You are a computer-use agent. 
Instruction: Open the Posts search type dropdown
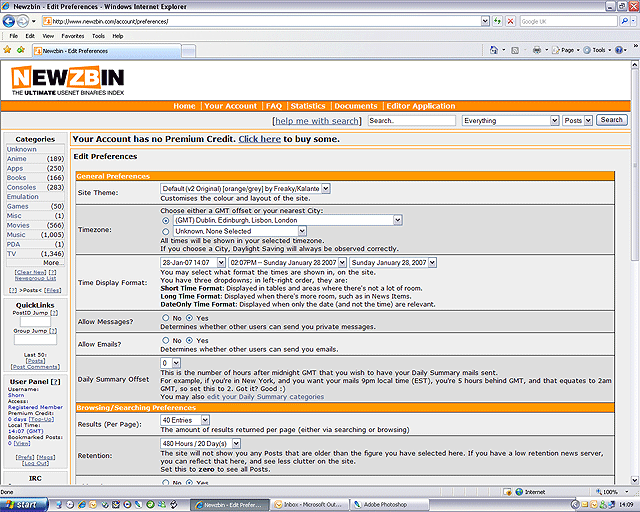click(x=578, y=120)
